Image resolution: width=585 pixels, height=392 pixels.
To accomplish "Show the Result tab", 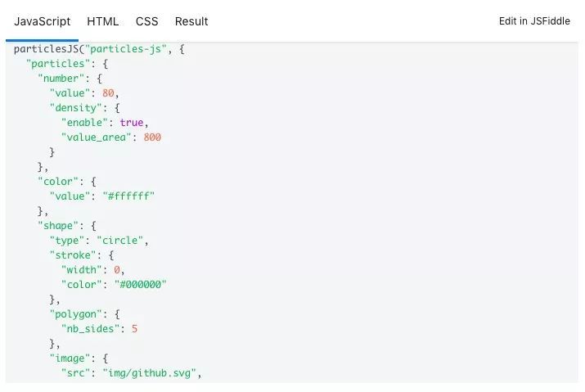I will (191, 21).
